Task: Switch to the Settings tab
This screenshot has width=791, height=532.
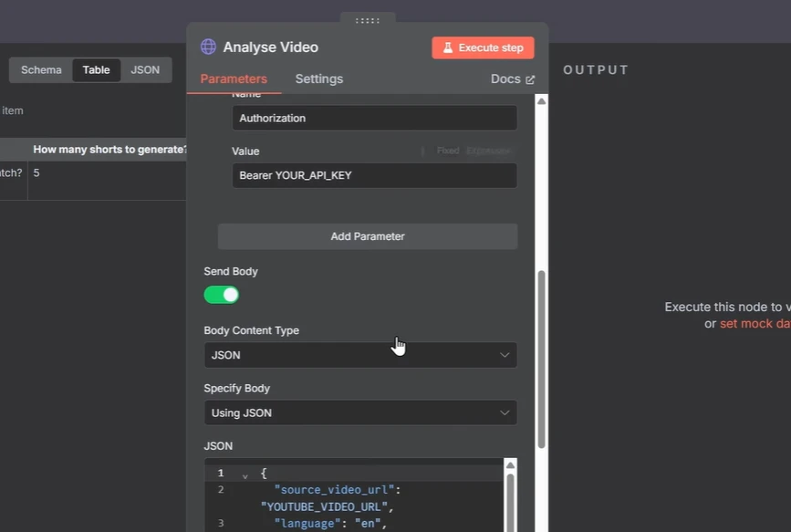Action: point(318,78)
